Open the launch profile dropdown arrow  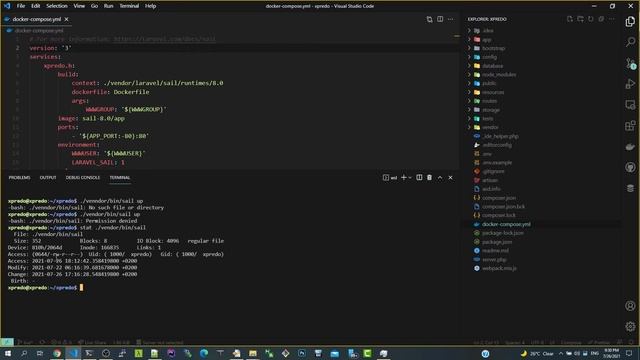pos(410,178)
